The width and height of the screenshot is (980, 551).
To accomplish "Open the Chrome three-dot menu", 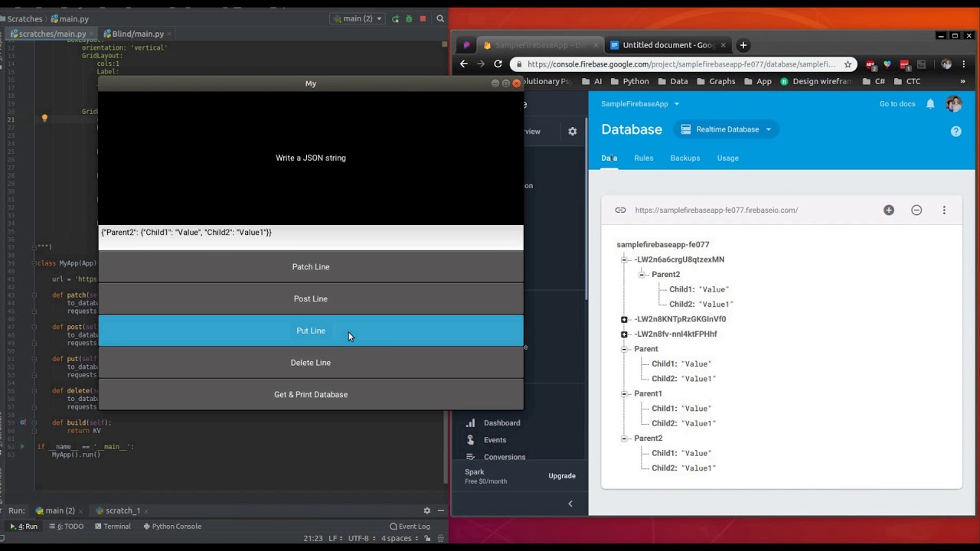I will 965,64.
